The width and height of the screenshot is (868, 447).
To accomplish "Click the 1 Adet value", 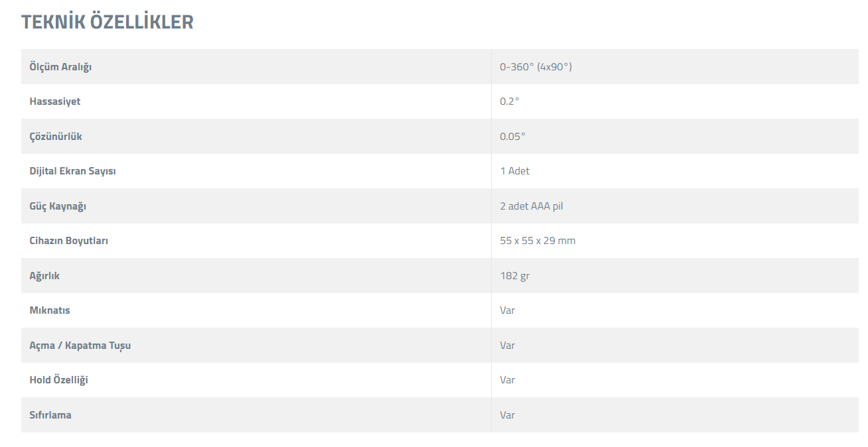I will pos(515,171).
